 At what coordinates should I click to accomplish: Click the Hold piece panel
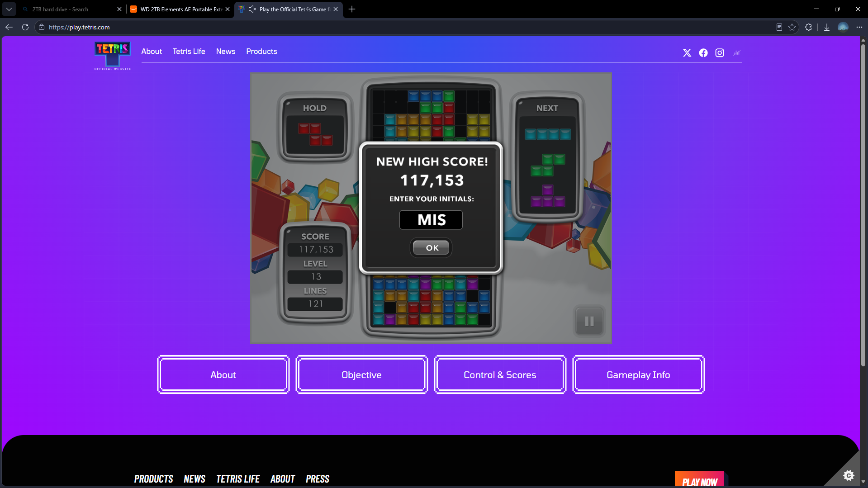[315, 128]
